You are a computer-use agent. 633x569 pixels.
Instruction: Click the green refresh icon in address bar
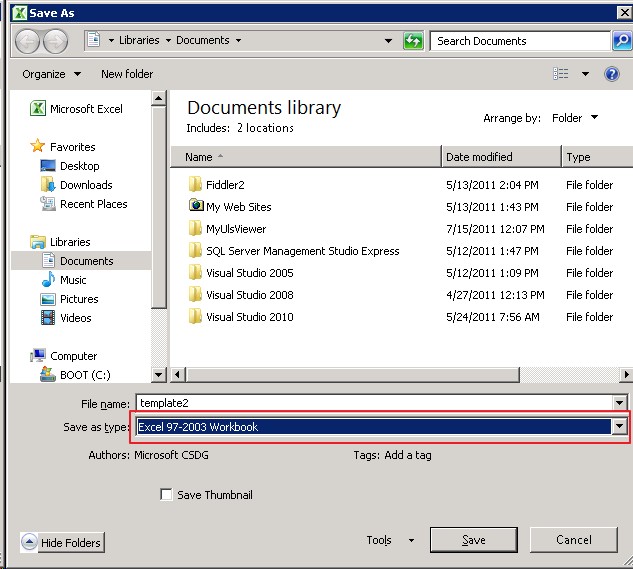pyautogui.click(x=413, y=41)
